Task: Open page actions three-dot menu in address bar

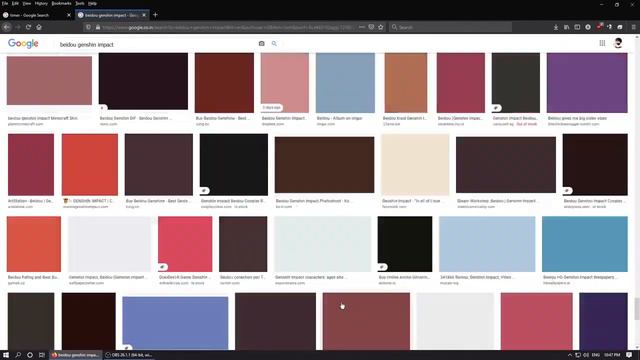Action: click(x=362, y=27)
